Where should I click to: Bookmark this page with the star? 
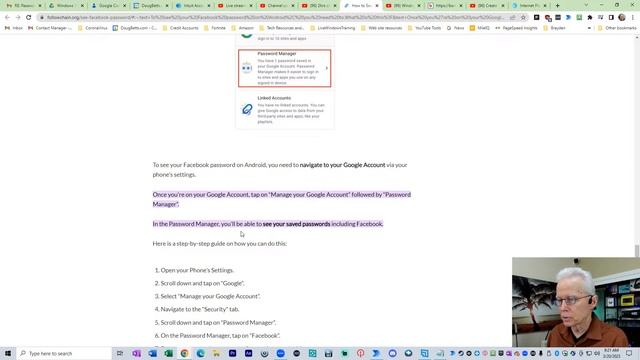tap(523, 18)
